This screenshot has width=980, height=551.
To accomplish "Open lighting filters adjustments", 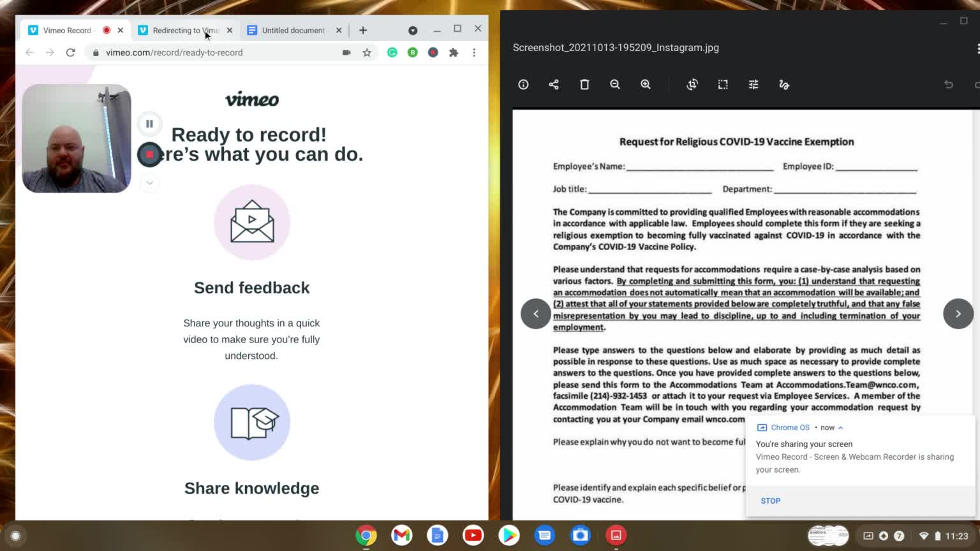I will click(x=754, y=84).
